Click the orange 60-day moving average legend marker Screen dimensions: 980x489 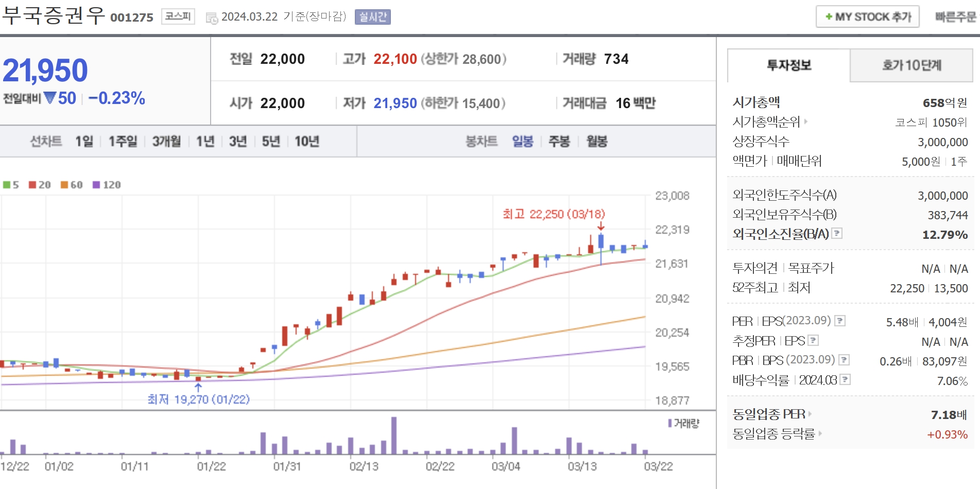click(64, 185)
